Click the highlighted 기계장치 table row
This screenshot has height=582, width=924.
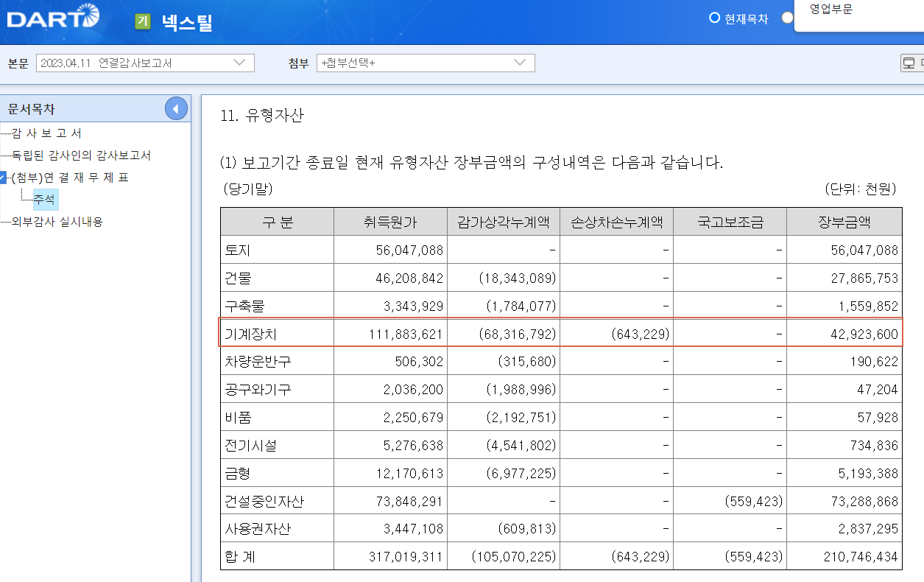tap(561, 332)
